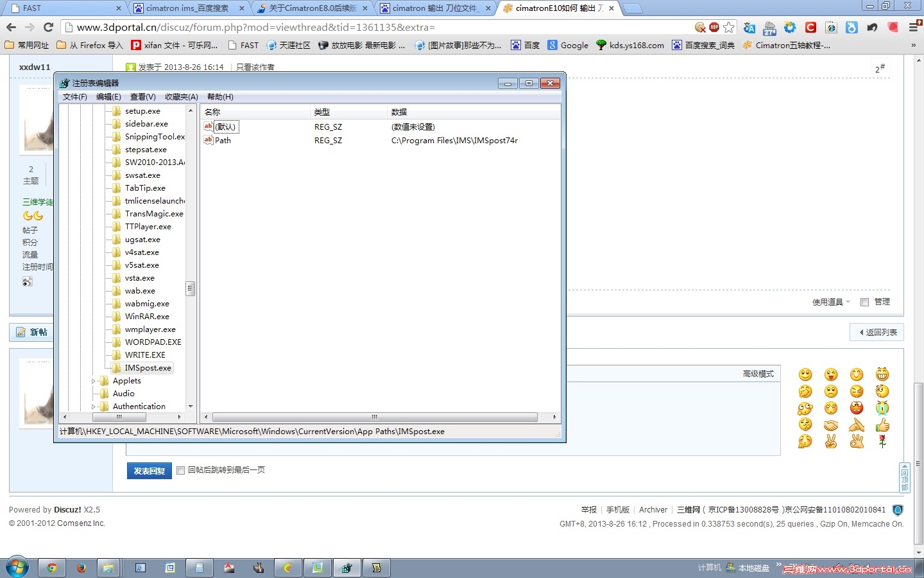The height and width of the screenshot is (578, 924).
Task: Switch to the cimatron ims_百度搜索 tab
Action: (189, 8)
